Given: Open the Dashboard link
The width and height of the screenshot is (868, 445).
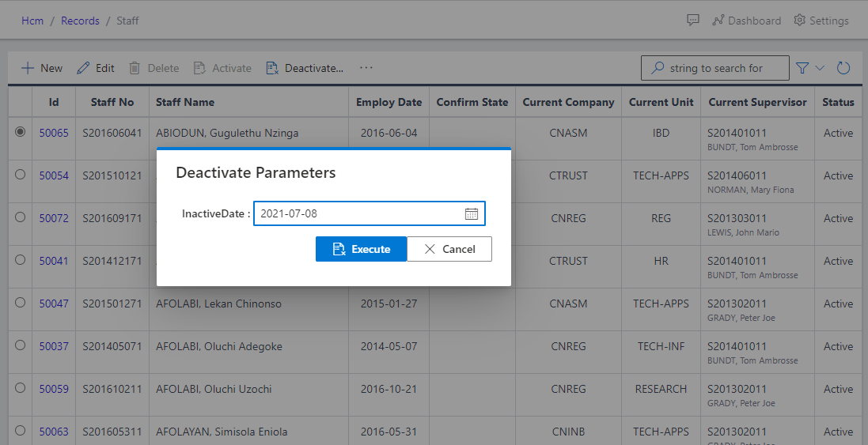Looking at the screenshot, I should 746,21.
